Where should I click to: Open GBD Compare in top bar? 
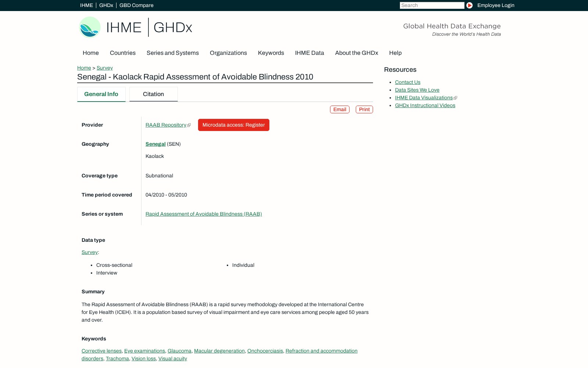[x=136, y=6]
